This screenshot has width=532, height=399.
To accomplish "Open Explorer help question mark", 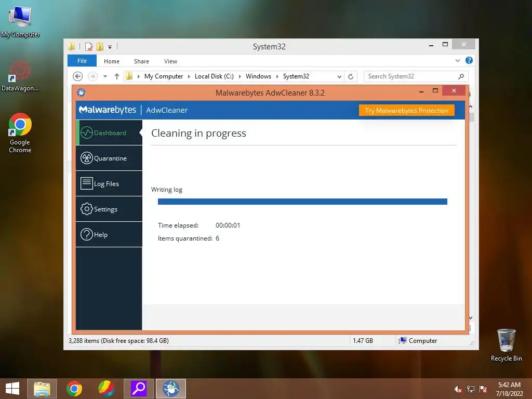I will tap(469, 60).
